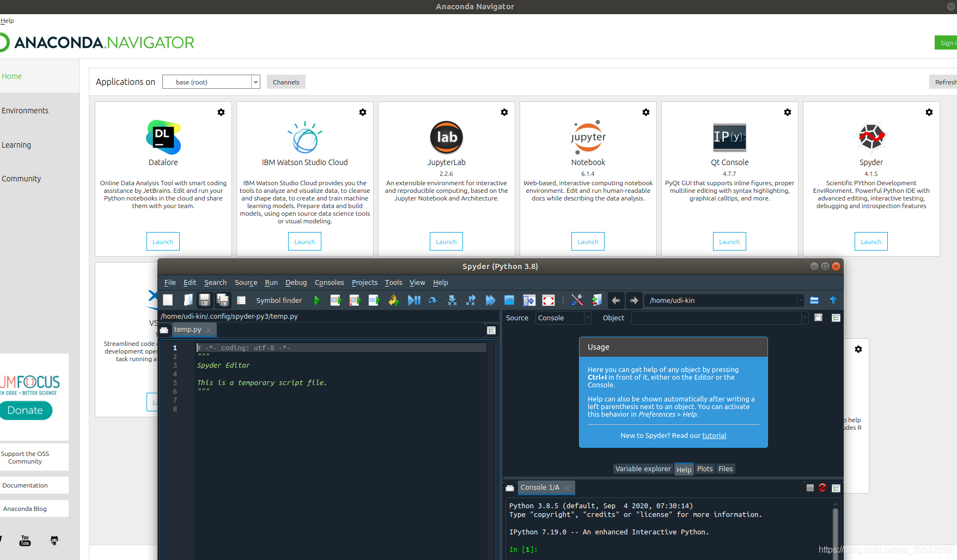Switch to Variable explorer tab
The width and height of the screenshot is (957, 560).
point(643,469)
